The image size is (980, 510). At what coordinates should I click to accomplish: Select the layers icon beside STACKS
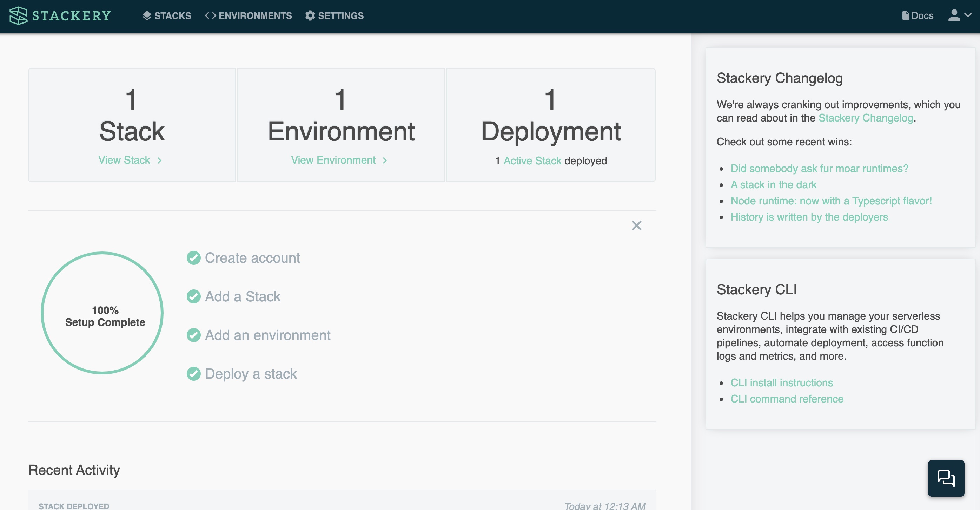146,15
